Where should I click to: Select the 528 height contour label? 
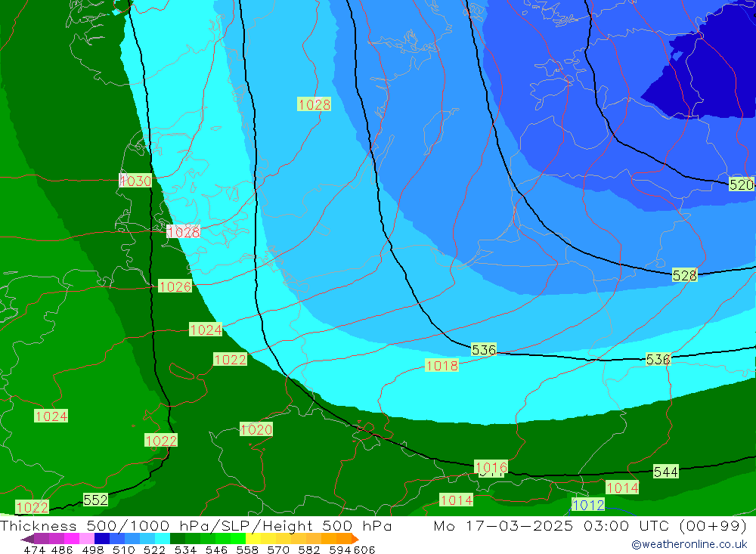click(x=685, y=275)
